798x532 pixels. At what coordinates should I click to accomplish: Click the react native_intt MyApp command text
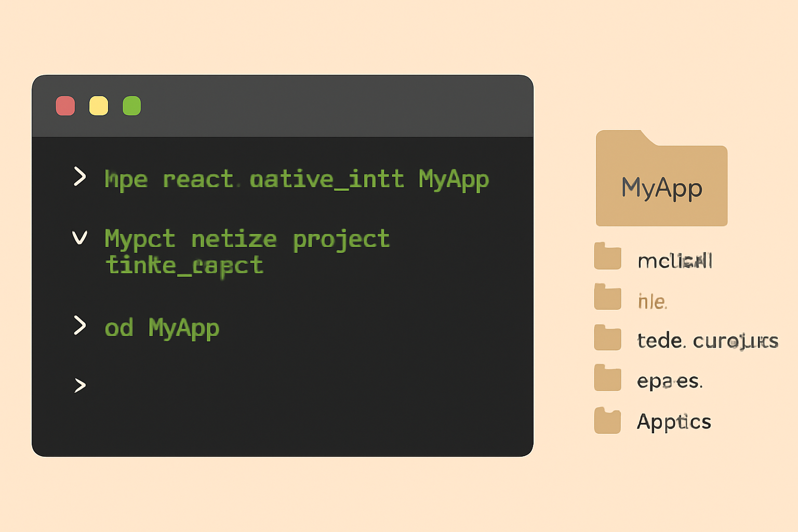296,179
